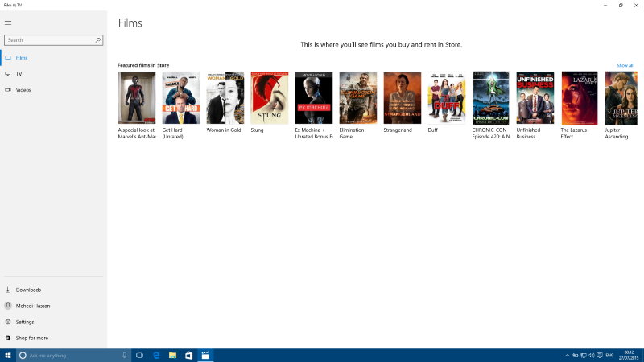Click the Settings gear icon
This screenshot has height=362, width=644.
tap(8, 323)
